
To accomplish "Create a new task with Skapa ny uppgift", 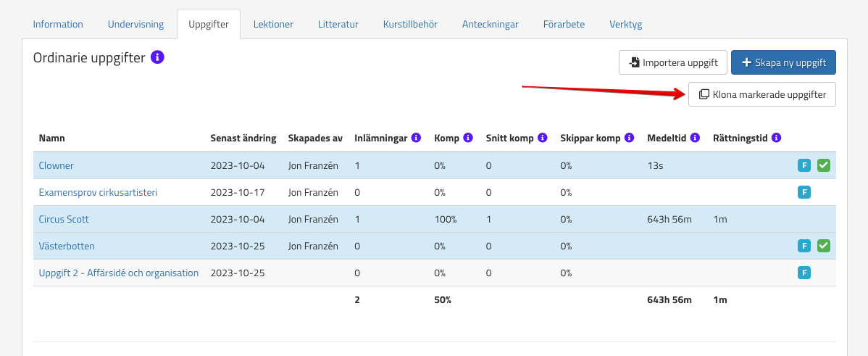I will coord(783,62).
